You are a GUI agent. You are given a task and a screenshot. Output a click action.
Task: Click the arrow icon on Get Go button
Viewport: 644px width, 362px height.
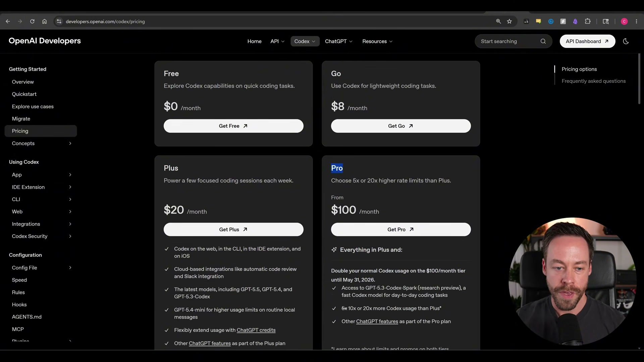[411, 126]
